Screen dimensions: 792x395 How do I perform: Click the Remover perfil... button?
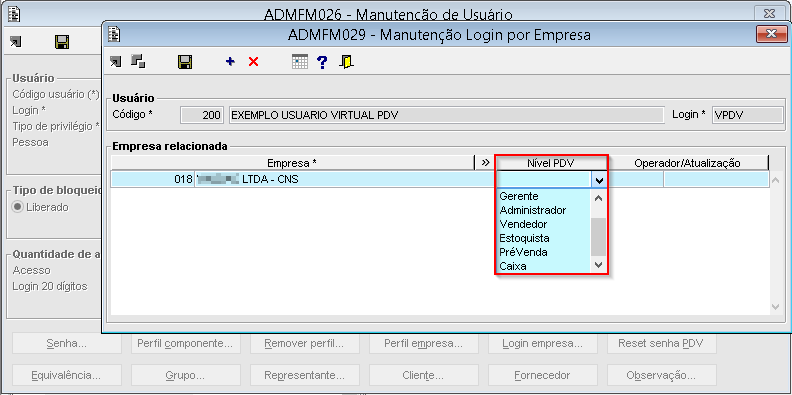(x=305, y=344)
